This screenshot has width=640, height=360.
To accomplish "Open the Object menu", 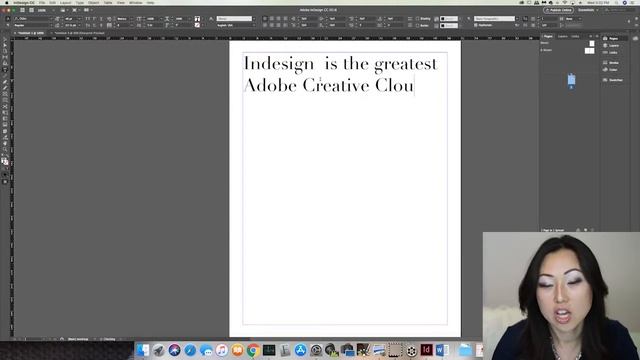I will [x=93, y=2].
